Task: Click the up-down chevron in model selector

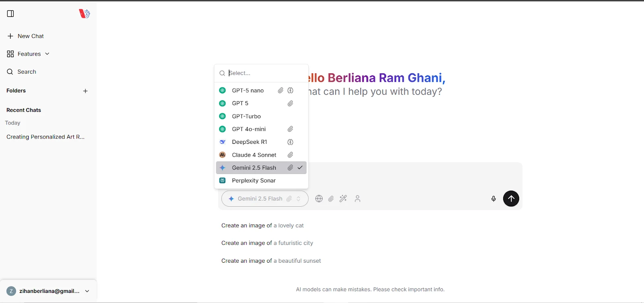Action: 299,199
